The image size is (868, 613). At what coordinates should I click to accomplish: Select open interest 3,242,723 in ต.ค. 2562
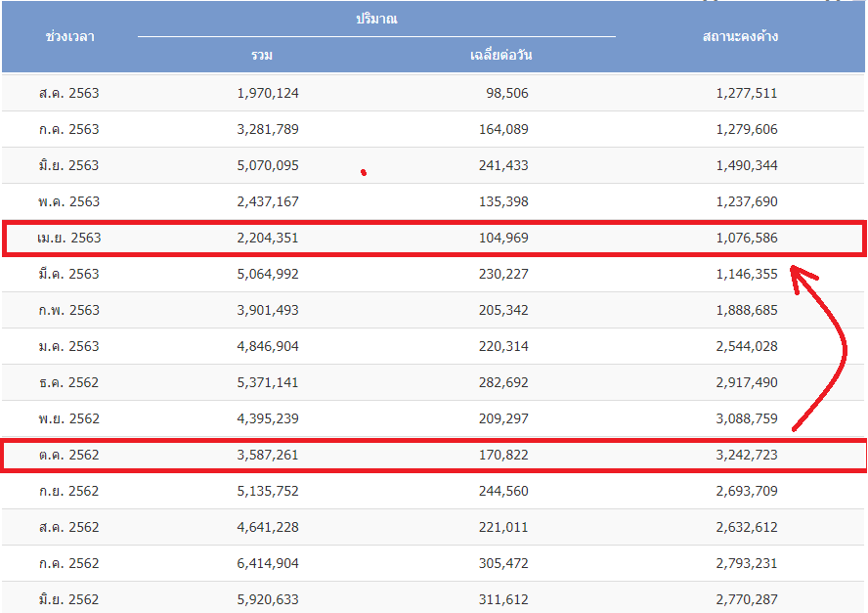(x=747, y=456)
